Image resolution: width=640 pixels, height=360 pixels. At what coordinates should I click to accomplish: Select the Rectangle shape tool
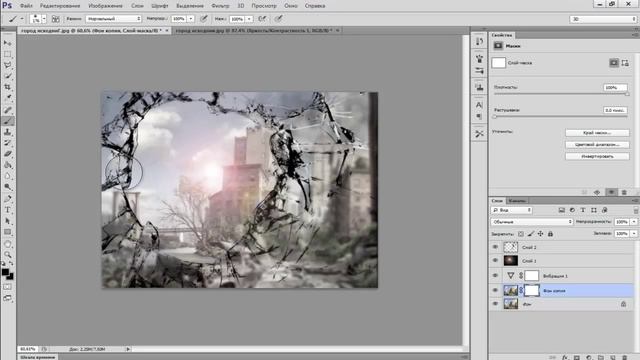click(7, 232)
